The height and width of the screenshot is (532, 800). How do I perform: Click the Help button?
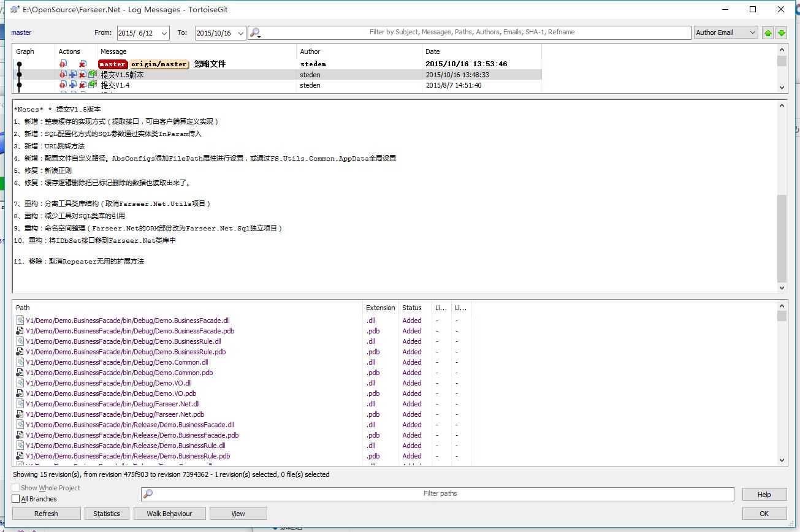click(764, 495)
